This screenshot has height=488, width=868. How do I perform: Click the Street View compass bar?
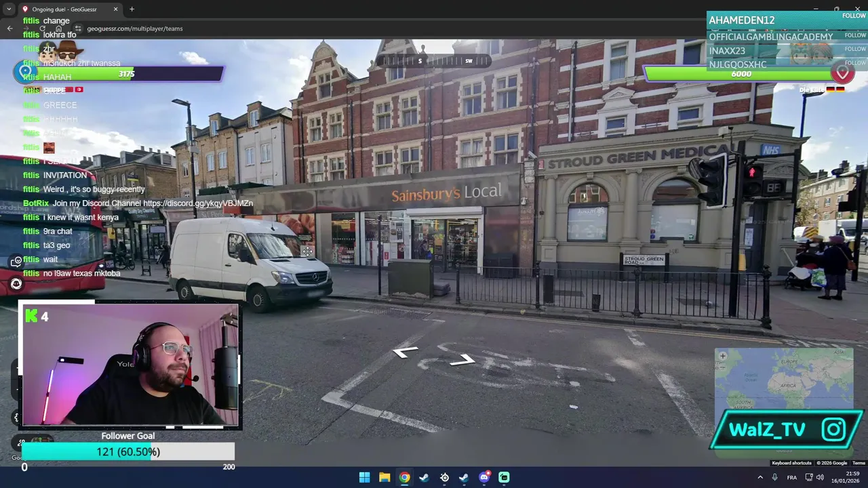pos(434,60)
